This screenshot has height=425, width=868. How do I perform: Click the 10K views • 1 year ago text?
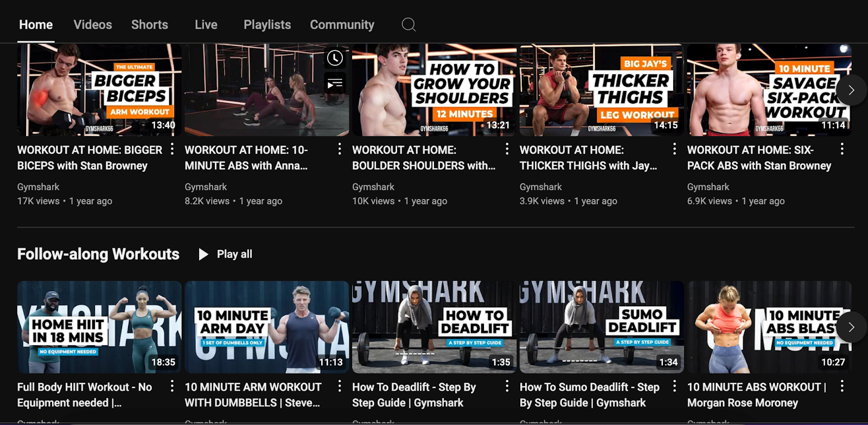pos(400,201)
